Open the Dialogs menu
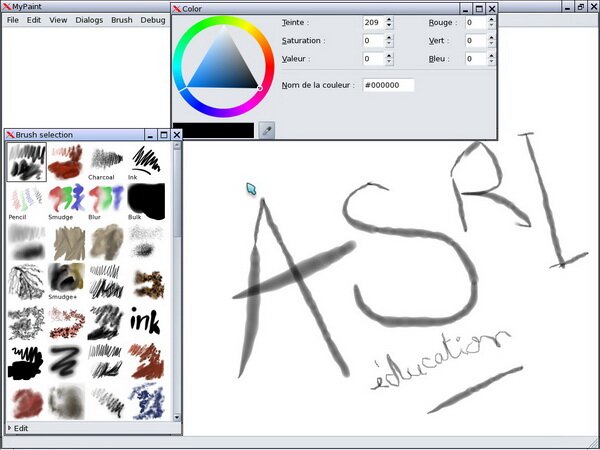Image resolution: width=600 pixels, height=450 pixels. pos(89,20)
